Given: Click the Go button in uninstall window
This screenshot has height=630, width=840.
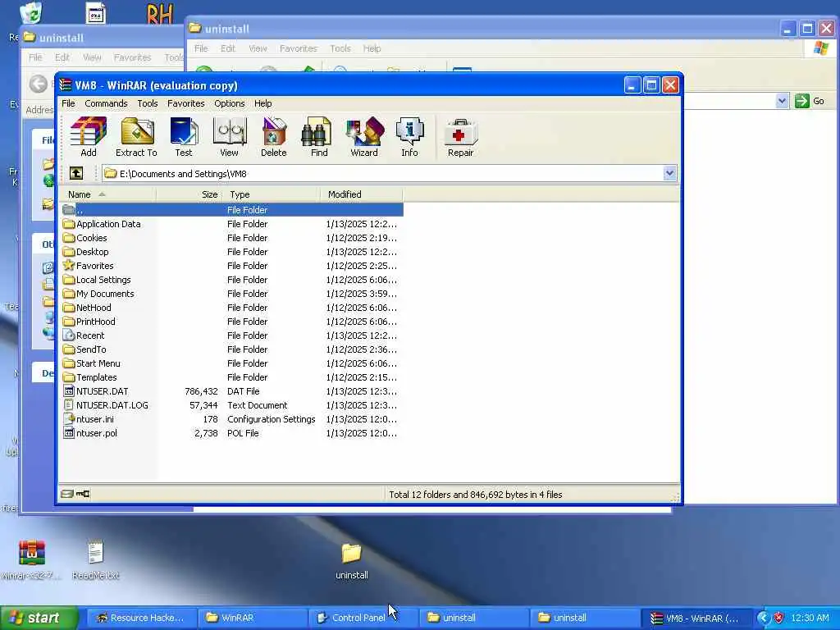Looking at the screenshot, I should coord(810,101).
